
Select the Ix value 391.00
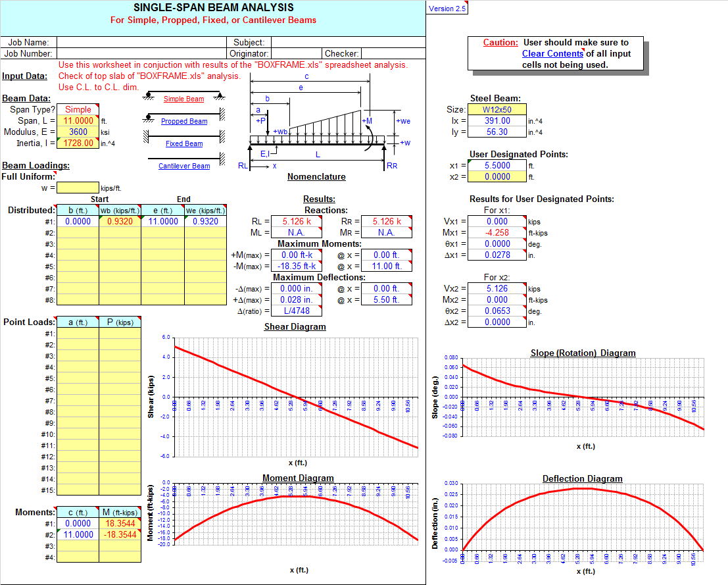coord(497,121)
